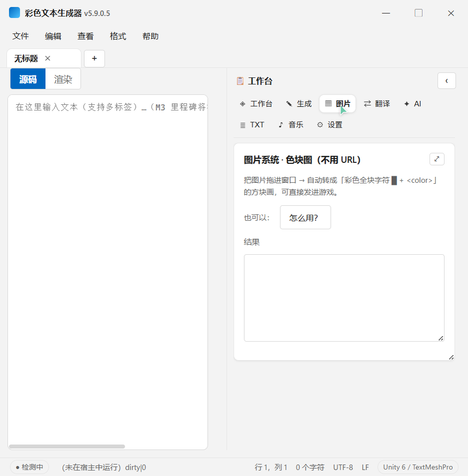Open the 翻译 tab with arrows icon

click(377, 104)
